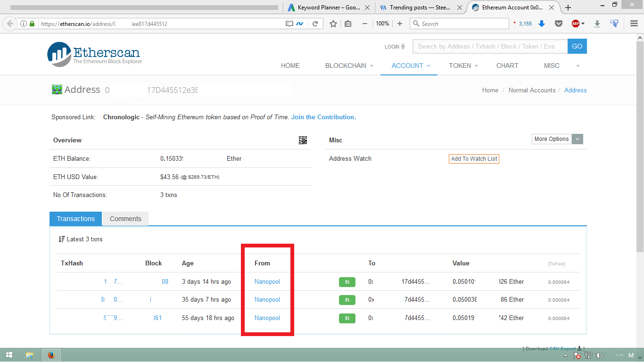Zoom out with the minus button
The height and width of the screenshot is (362, 644).
[364, 24]
